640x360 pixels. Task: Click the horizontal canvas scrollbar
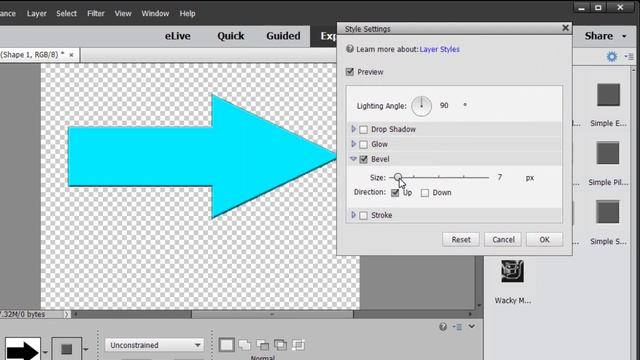(272, 314)
